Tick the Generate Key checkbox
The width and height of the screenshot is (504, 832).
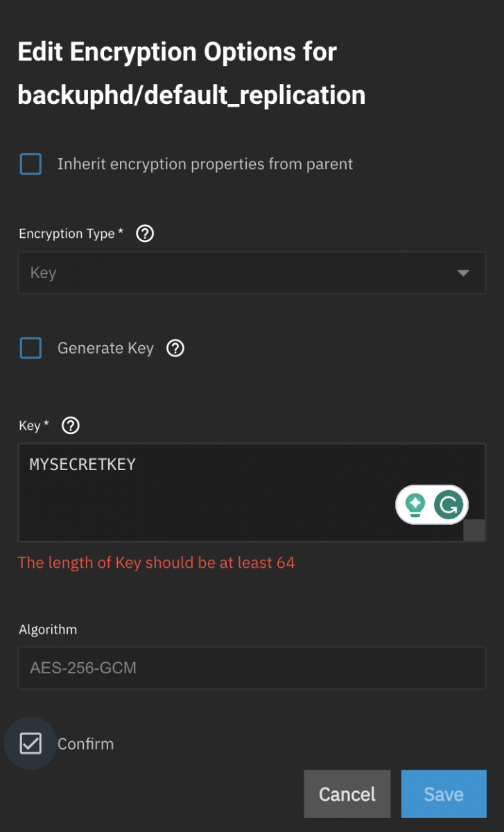coord(31,348)
